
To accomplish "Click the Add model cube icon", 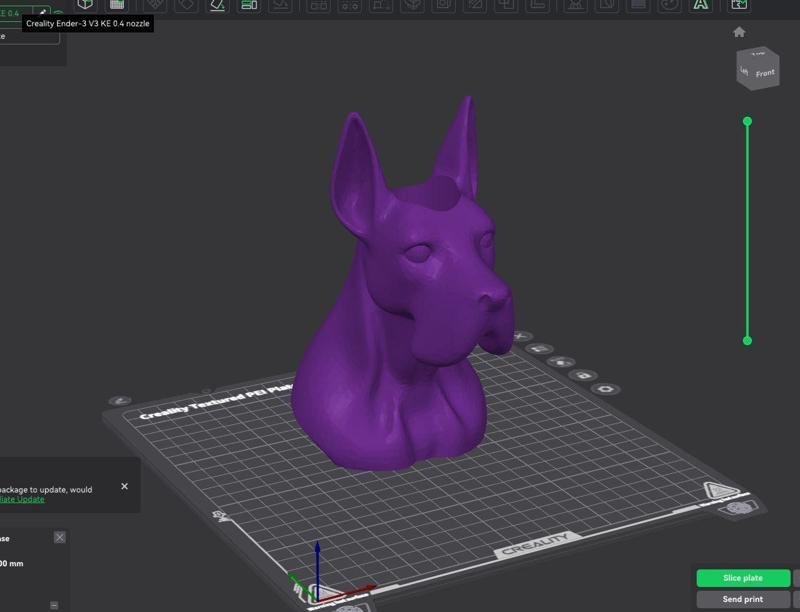I will pyautogui.click(x=86, y=5).
